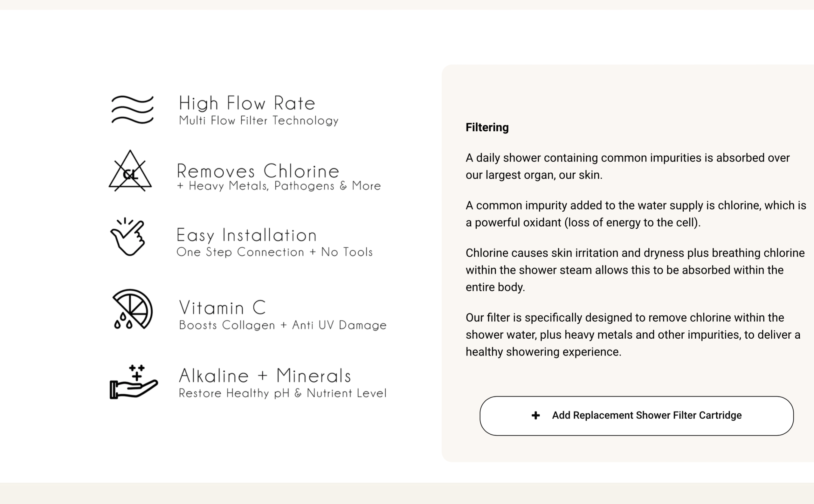Click the plus icon beside Add Replacement

(536, 415)
